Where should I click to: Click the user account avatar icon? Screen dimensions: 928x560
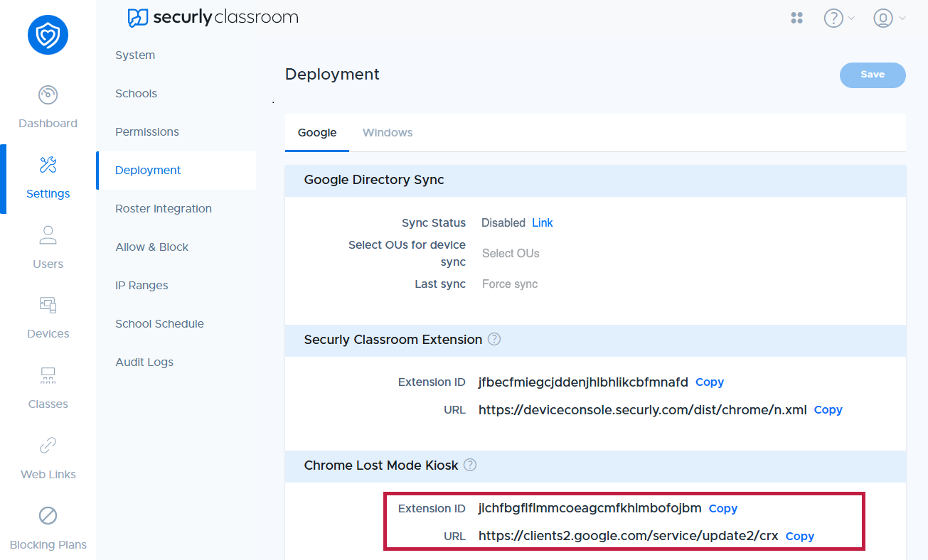point(883,18)
